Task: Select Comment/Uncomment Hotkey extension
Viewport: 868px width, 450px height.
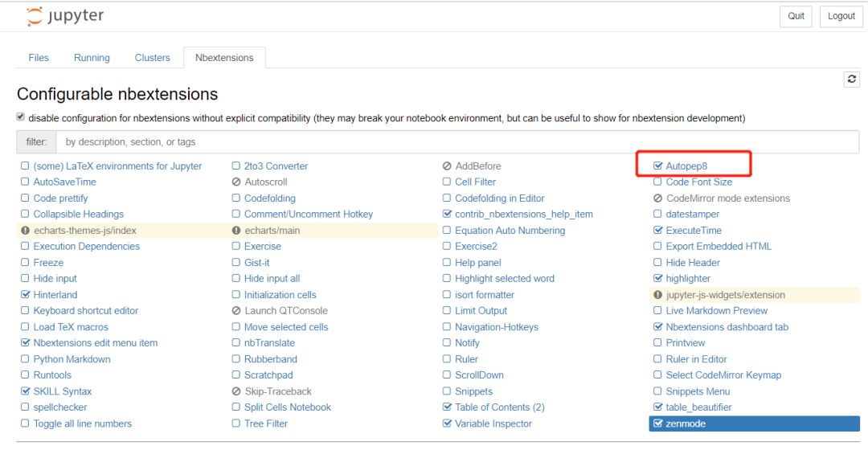Action: click(x=309, y=214)
